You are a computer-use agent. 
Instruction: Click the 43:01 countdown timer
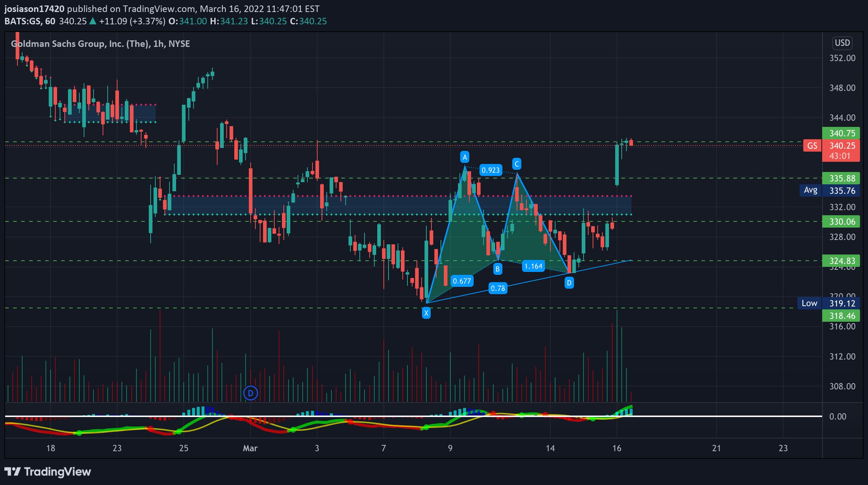click(841, 156)
